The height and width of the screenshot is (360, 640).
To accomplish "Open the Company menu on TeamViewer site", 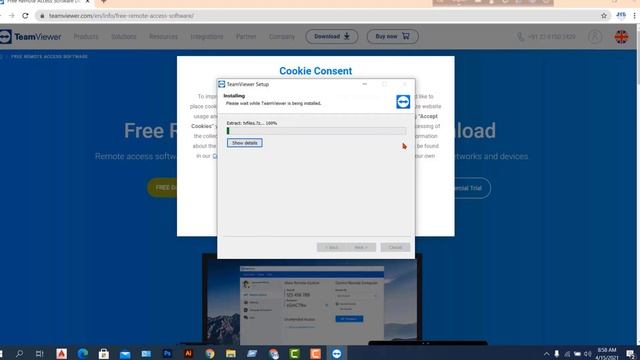I will coord(282,37).
